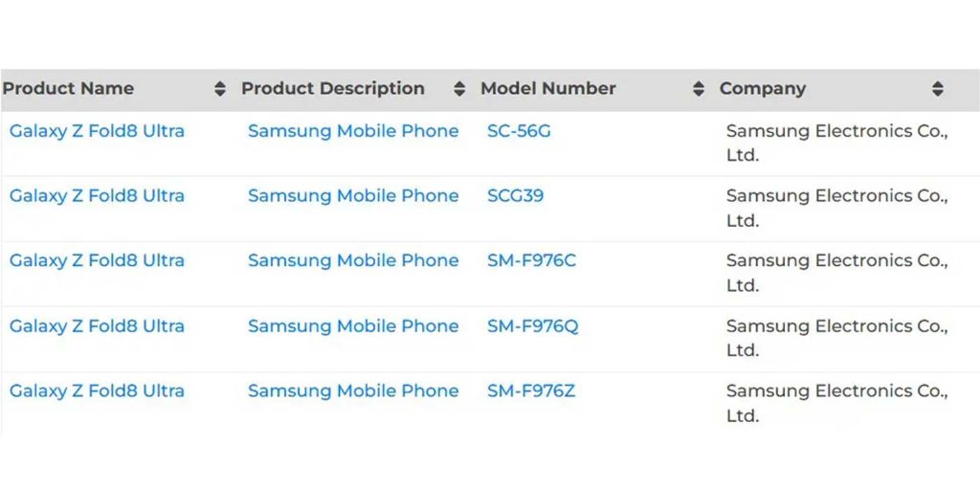Click the Product Name column header

[x=68, y=89]
